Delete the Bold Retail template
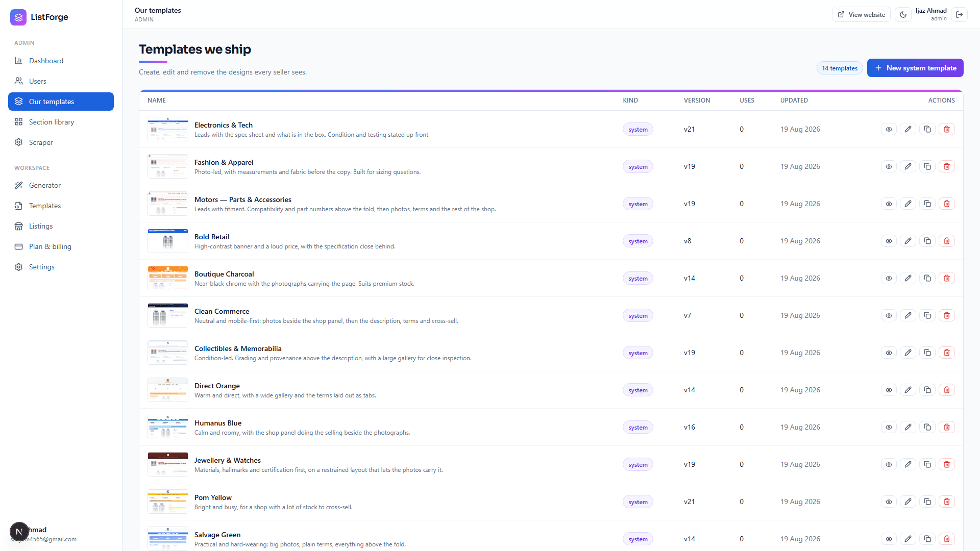Viewport: 980px width, 551px height. coord(947,241)
